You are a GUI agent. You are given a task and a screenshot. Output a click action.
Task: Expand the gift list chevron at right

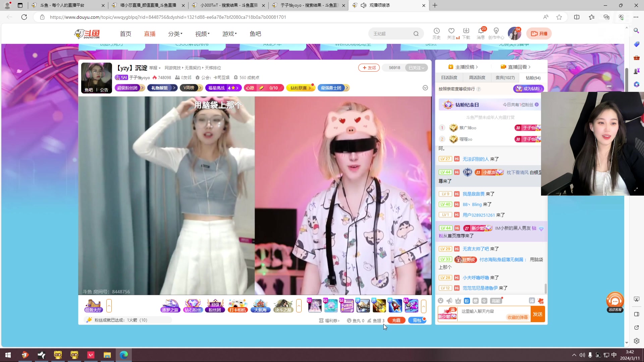tap(424, 306)
